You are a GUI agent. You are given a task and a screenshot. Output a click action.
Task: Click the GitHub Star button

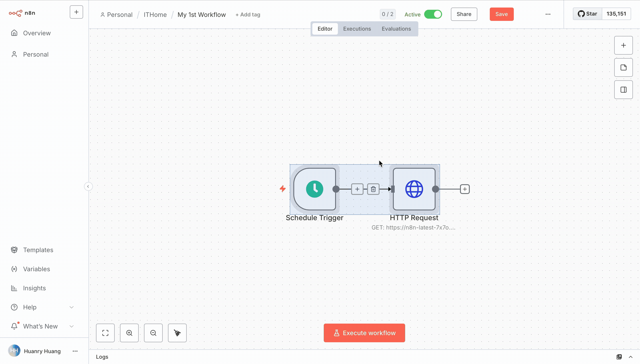(x=587, y=14)
